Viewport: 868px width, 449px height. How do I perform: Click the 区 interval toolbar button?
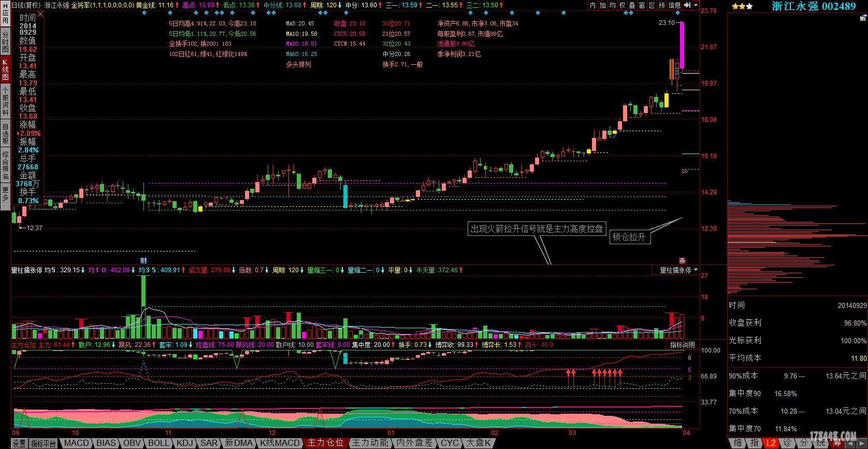click(652, 5)
